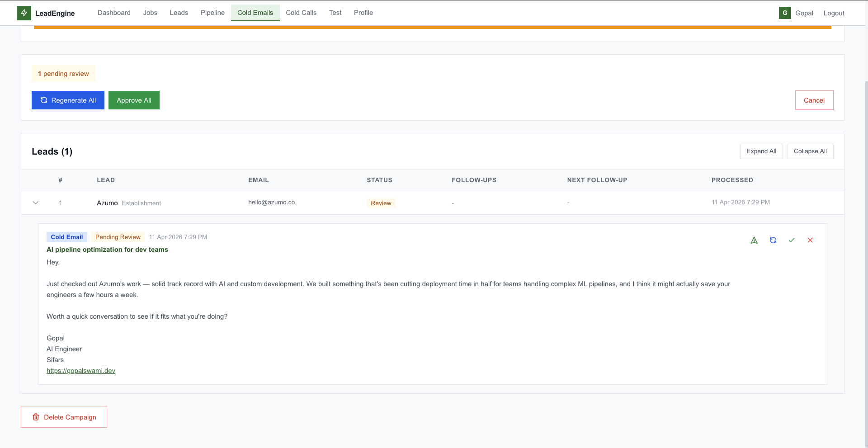868x448 pixels.
Task: Log out of LeadEngine
Action: coord(834,13)
